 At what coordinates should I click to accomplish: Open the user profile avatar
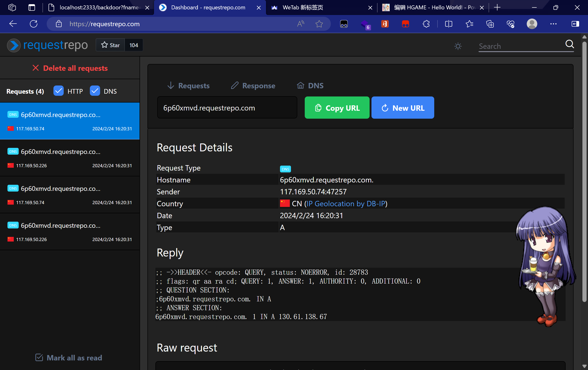pos(532,24)
